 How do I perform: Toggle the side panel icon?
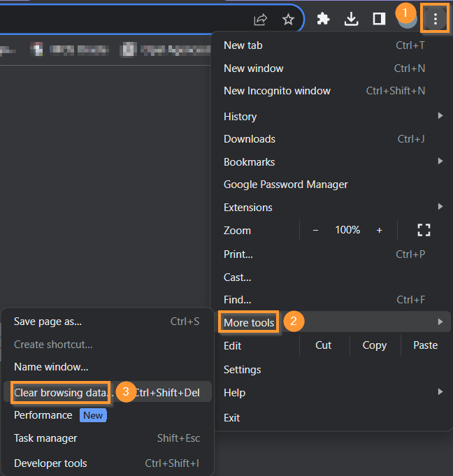coord(379,19)
